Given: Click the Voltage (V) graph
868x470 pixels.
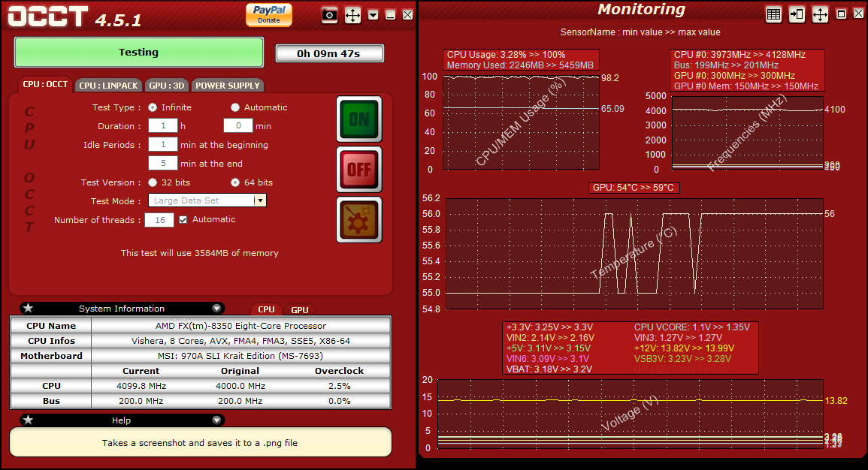Looking at the screenshot, I should 630,414.
